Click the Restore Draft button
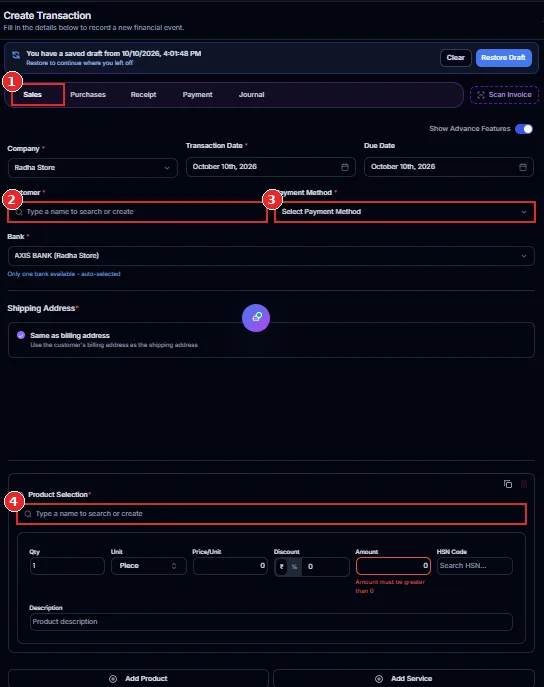The image size is (544, 687). click(504, 58)
